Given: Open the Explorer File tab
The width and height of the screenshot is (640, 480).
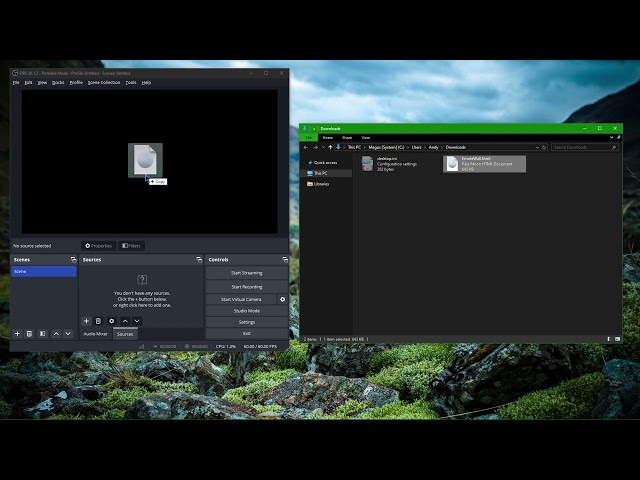Looking at the screenshot, I should 309,138.
